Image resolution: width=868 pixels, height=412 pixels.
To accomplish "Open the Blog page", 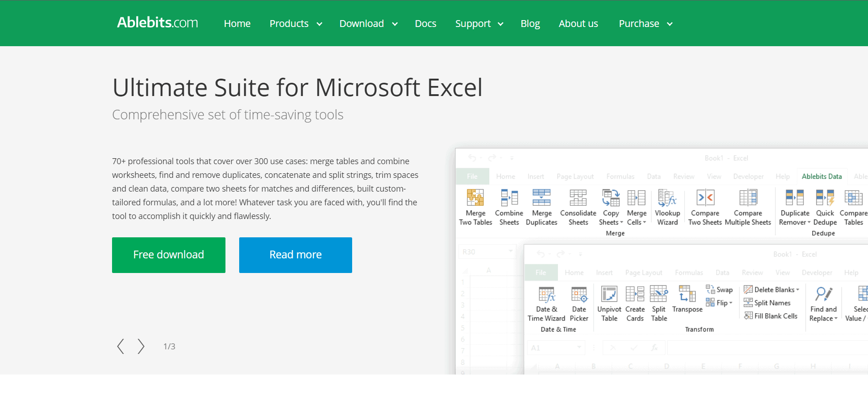I will tap(530, 23).
